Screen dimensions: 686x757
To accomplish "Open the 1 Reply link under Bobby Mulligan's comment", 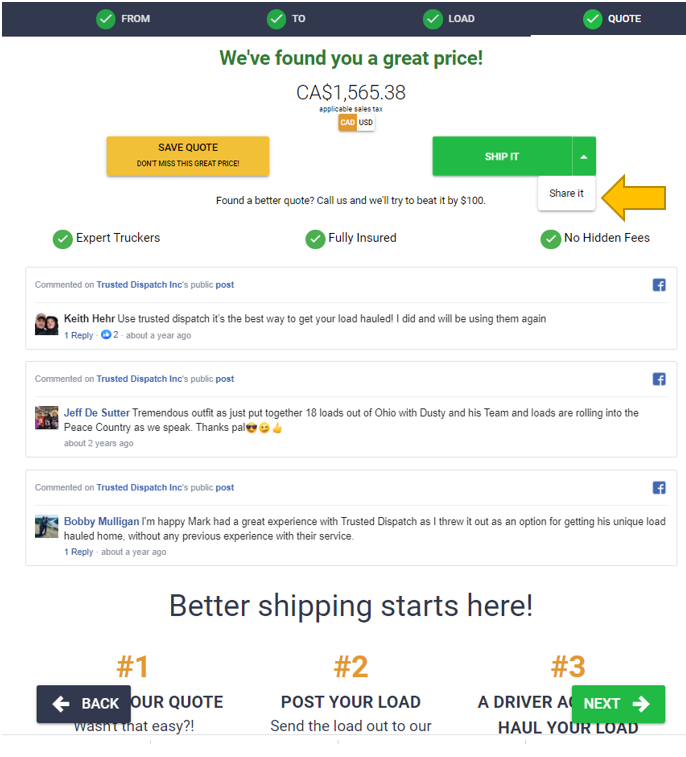I will click(79, 552).
